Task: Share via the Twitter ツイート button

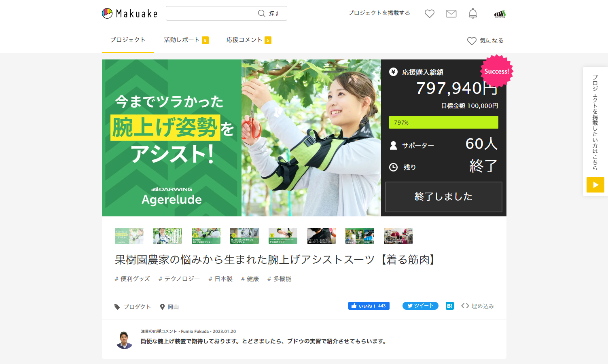Action: tap(420, 306)
